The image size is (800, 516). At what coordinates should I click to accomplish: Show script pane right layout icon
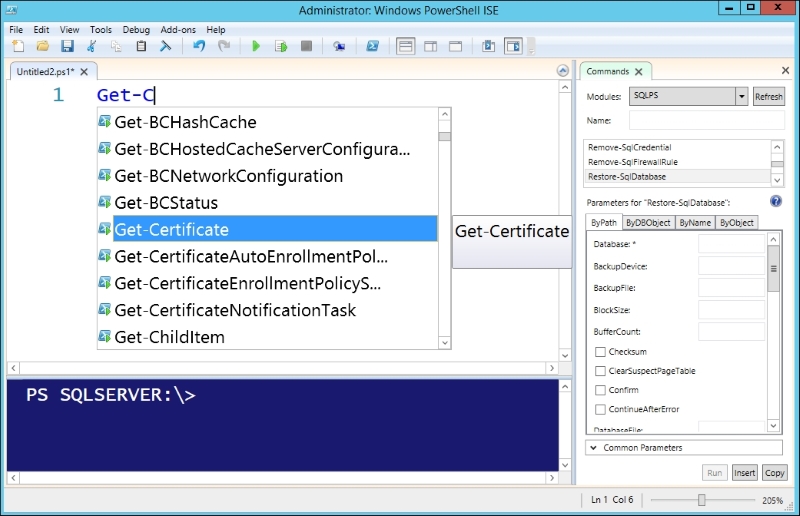click(x=431, y=46)
